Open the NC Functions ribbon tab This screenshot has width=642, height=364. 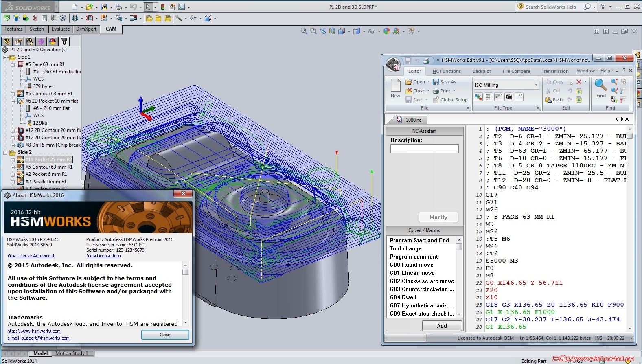pos(447,71)
